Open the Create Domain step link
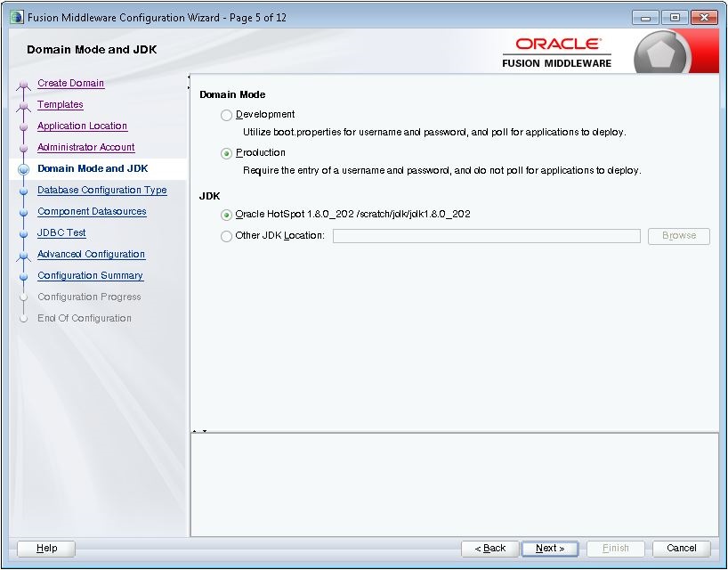Screen dimensions: 728x570 click(x=70, y=83)
